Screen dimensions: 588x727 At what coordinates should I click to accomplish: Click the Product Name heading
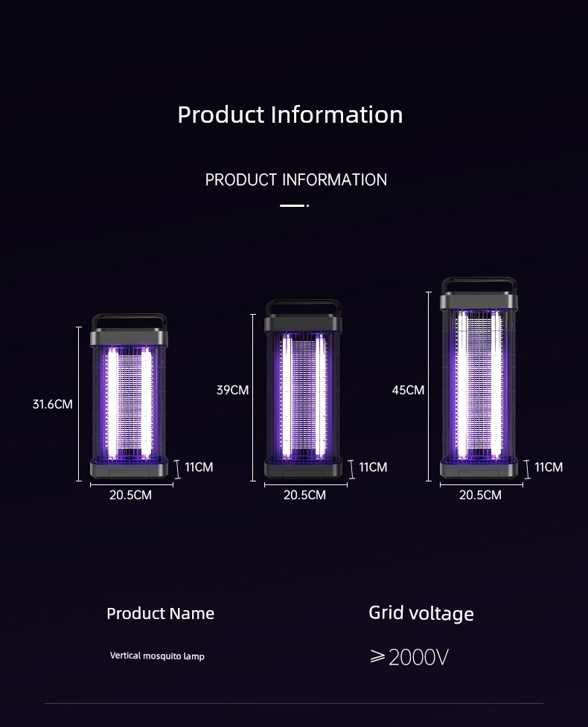click(x=161, y=613)
